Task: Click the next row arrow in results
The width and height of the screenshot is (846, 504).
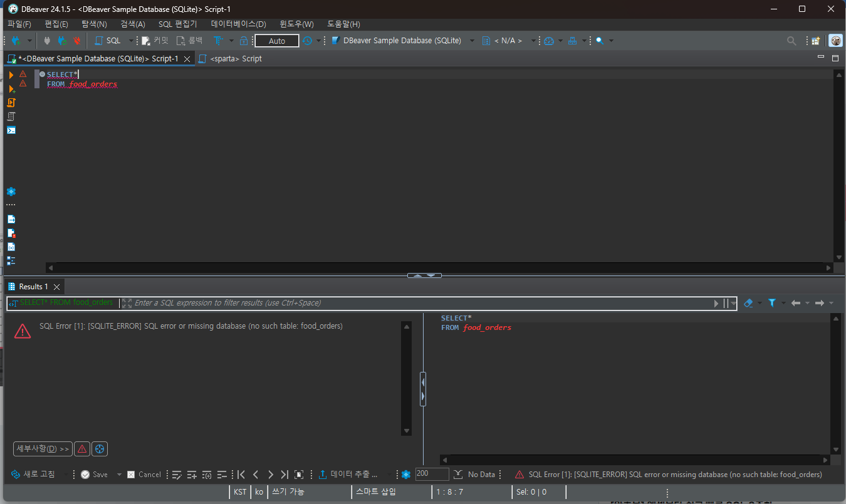Action: click(270, 475)
